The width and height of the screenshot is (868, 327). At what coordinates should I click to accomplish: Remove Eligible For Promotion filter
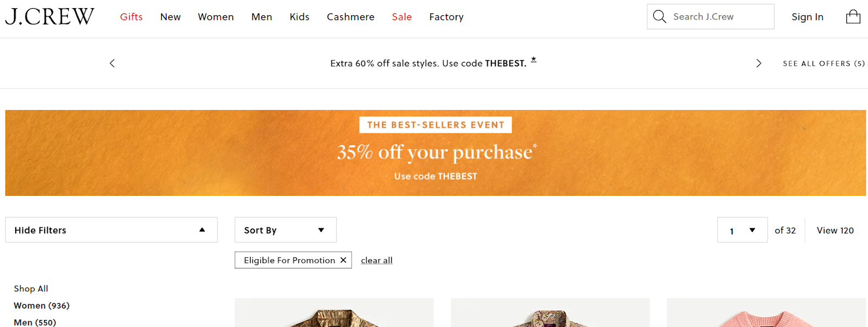pyautogui.click(x=343, y=260)
